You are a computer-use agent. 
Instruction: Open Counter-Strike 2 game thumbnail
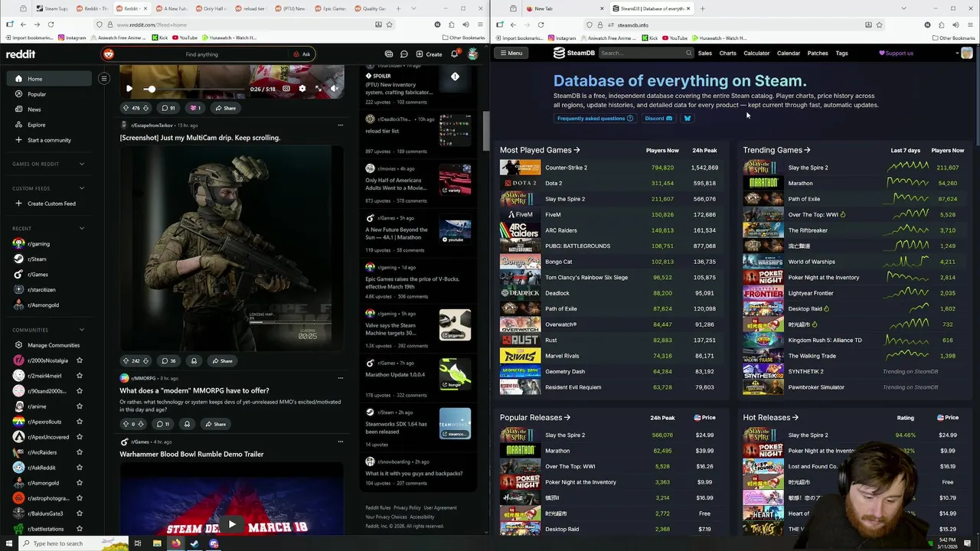click(x=520, y=168)
